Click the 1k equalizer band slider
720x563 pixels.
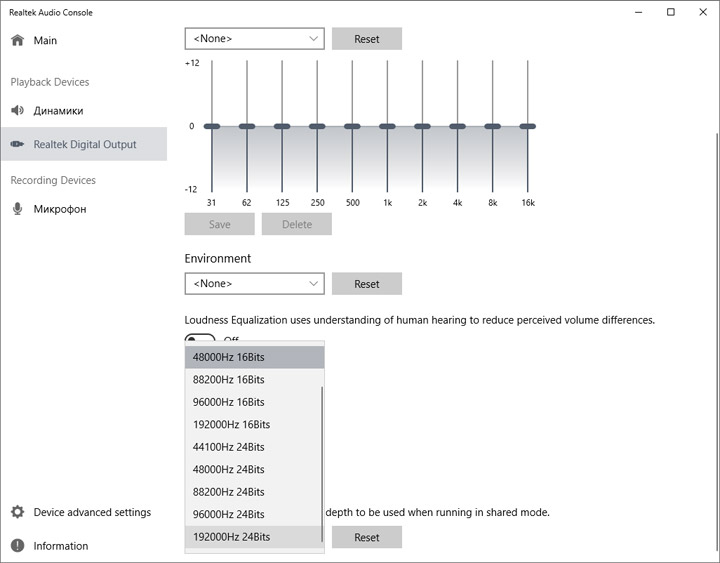387,126
